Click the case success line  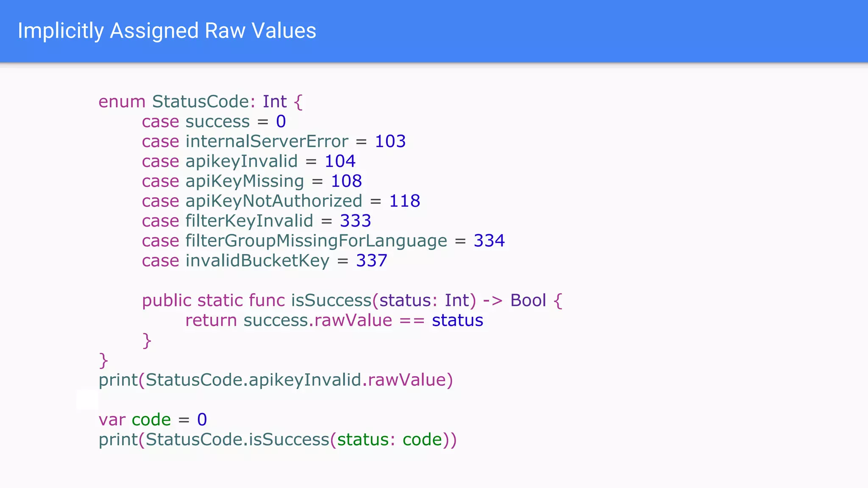[x=214, y=122]
